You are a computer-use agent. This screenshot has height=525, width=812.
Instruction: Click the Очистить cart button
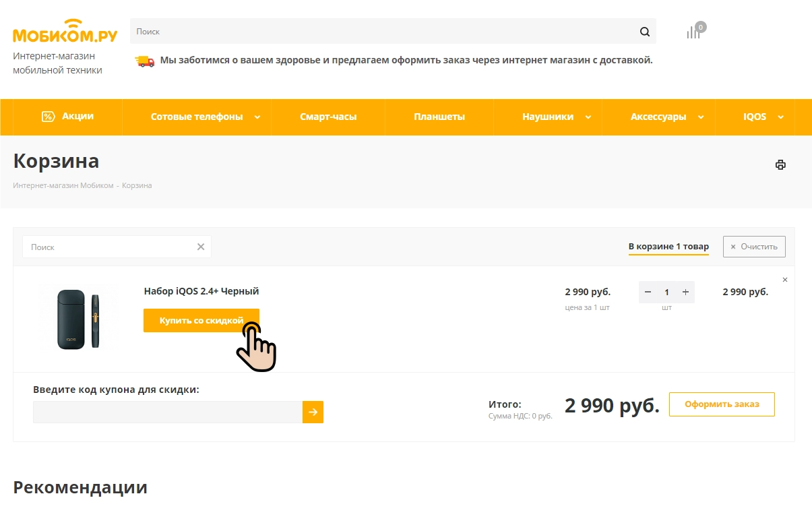point(754,247)
